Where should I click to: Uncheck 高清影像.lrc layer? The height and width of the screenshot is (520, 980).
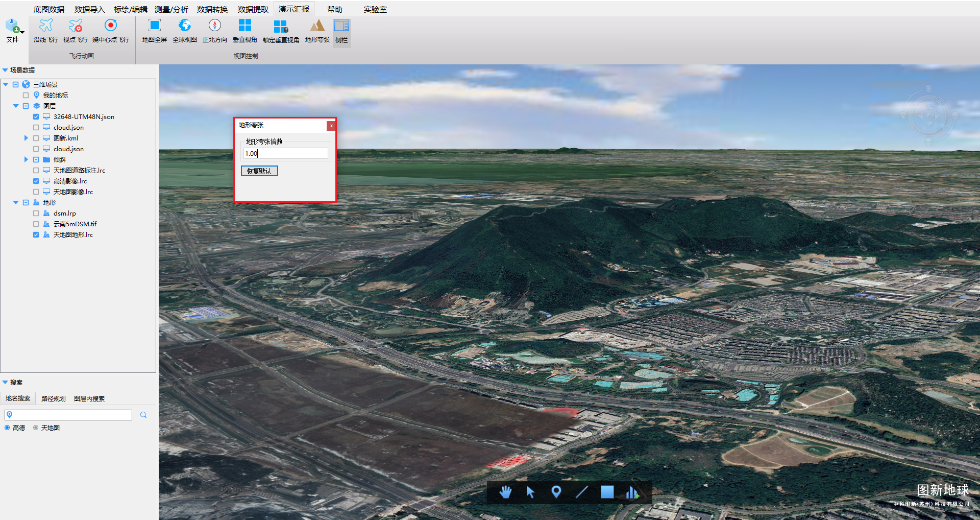pos(36,181)
